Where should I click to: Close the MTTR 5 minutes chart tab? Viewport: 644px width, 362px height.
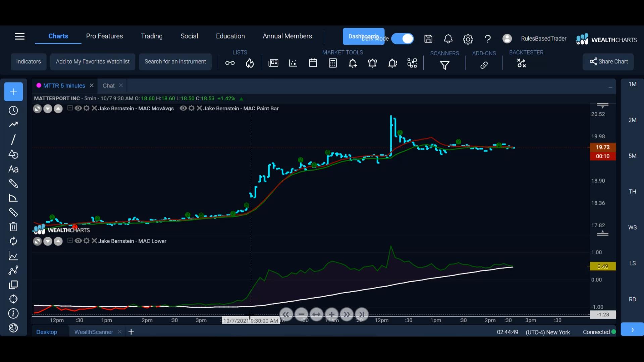(x=92, y=85)
